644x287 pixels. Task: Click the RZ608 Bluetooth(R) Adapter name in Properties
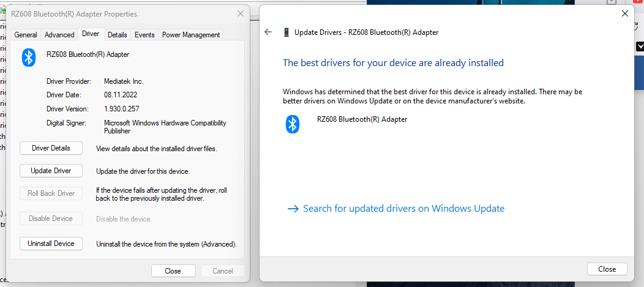[x=88, y=54]
